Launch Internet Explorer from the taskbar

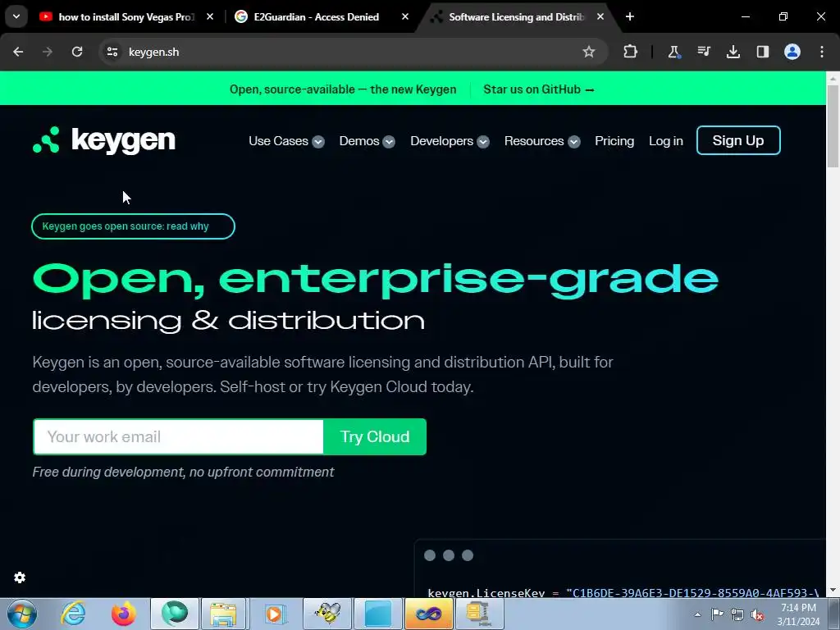(x=73, y=614)
